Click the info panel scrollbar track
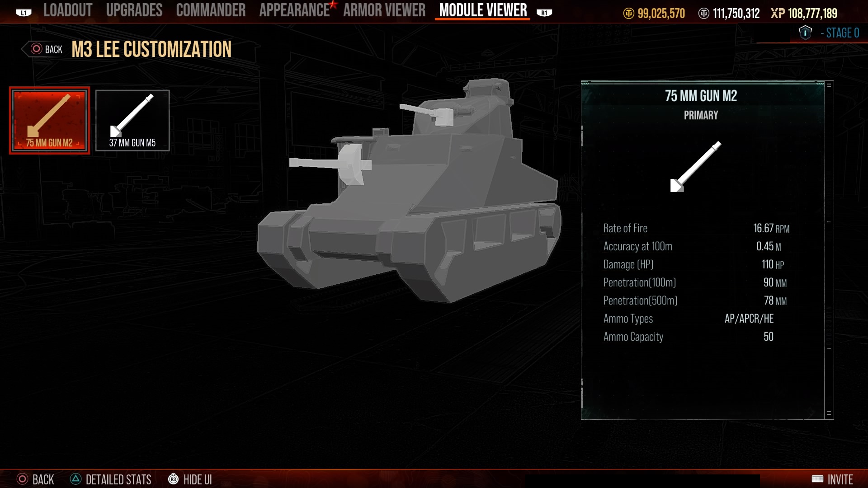The height and width of the screenshot is (488, 868). (x=829, y=249)
